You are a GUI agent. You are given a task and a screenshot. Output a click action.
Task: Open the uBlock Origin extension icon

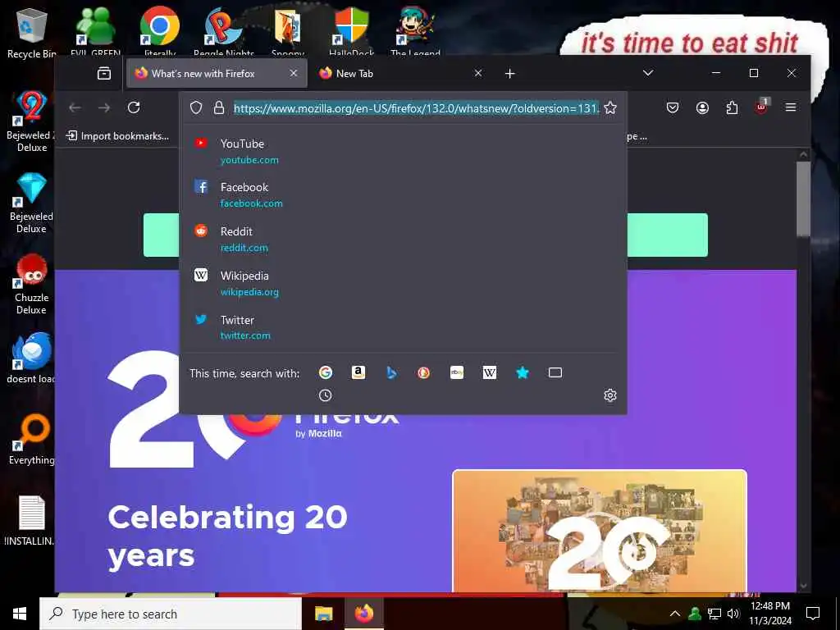coord(761,107)
